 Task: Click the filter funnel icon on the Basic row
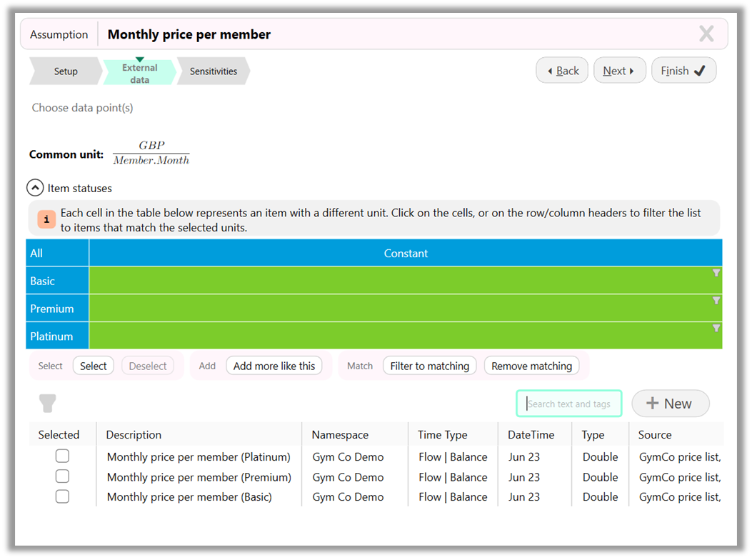coord(716,272)
